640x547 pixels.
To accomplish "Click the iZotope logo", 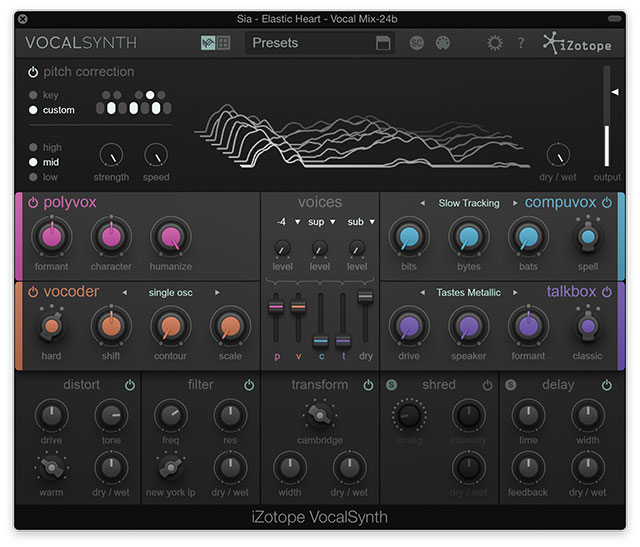I will [x=580, y=43].
